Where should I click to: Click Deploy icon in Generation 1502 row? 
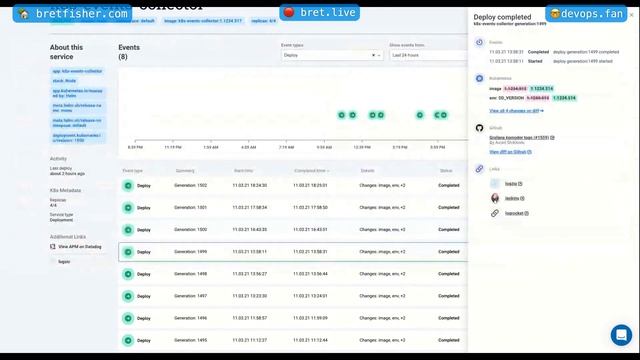coord(128,186)
